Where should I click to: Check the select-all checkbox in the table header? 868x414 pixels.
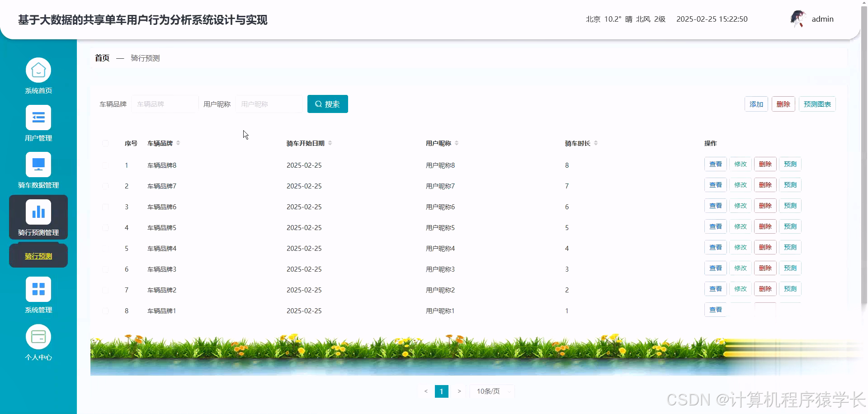click(105, 143)
